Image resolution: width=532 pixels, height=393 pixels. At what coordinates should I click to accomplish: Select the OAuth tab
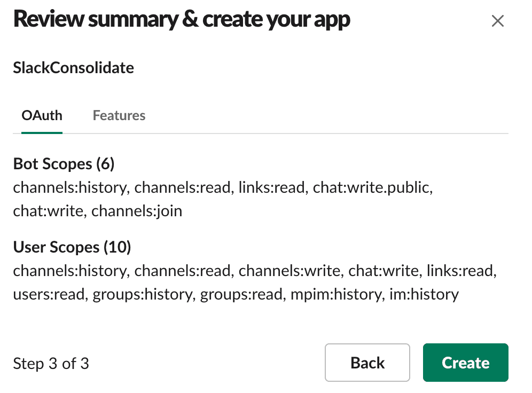tap(42, 115)
